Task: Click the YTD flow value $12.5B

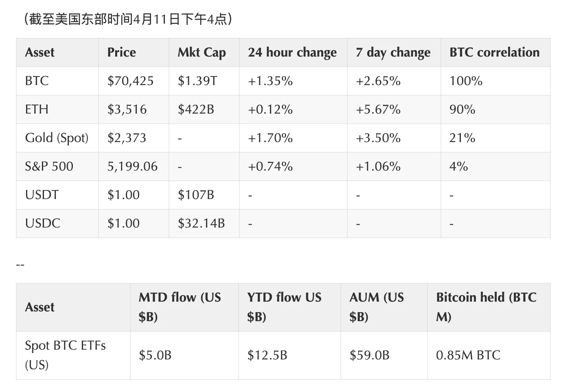Action: 267,355
